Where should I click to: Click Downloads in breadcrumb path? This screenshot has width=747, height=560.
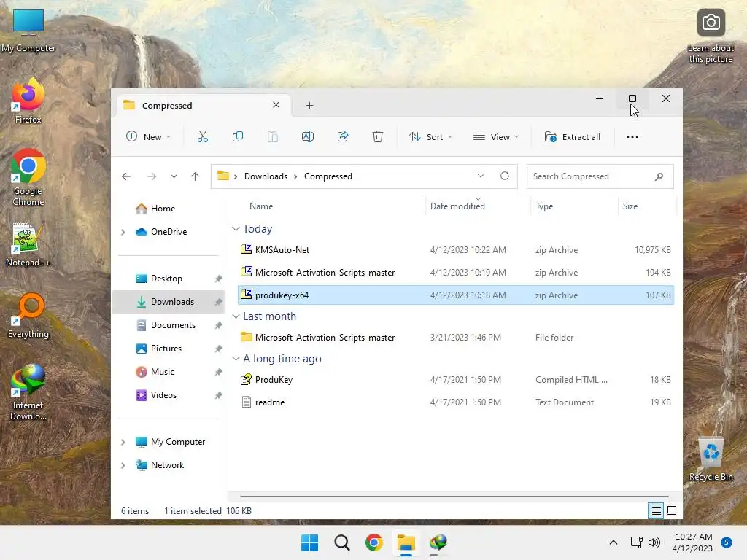click(266, 176)
